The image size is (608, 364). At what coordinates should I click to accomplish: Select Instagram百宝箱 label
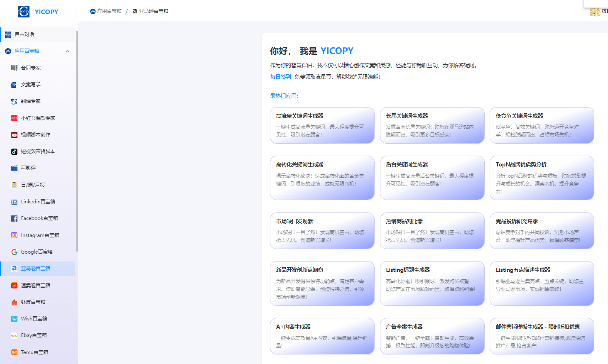coord(40,235)
